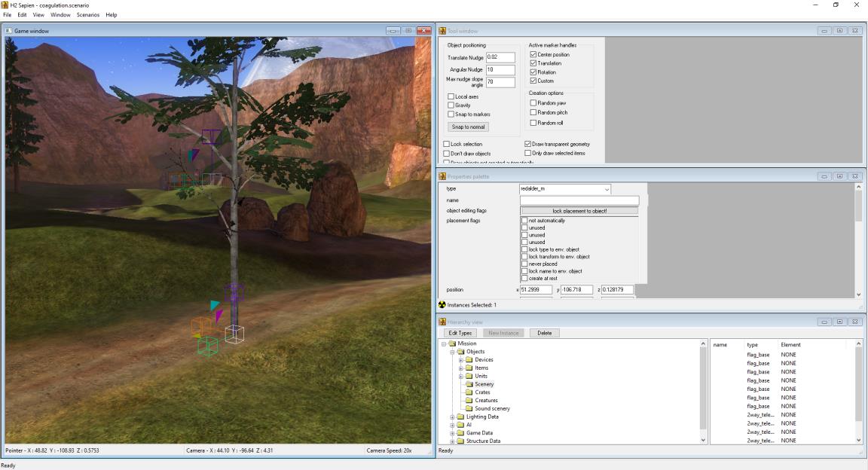Select the Scenery folder in hierarchy
The height and width of the screenshot is (470, 868).
(484, 384)
